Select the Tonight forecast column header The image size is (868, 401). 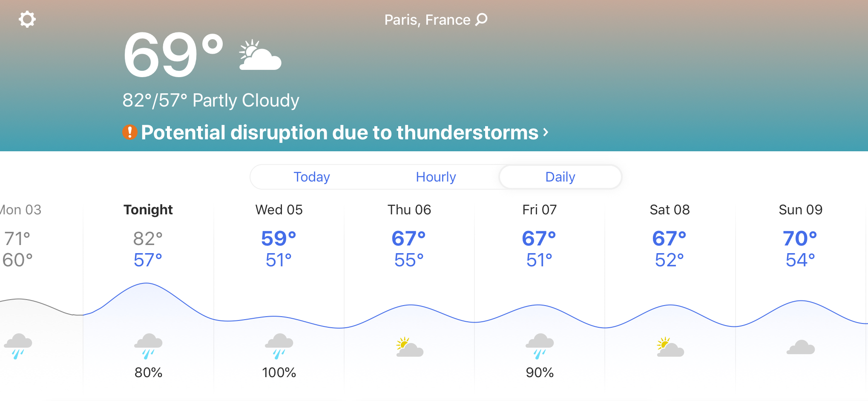coord(148,210)
